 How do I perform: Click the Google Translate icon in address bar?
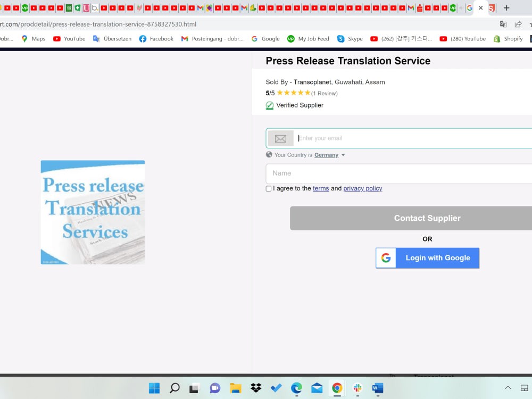pos(503,24)
